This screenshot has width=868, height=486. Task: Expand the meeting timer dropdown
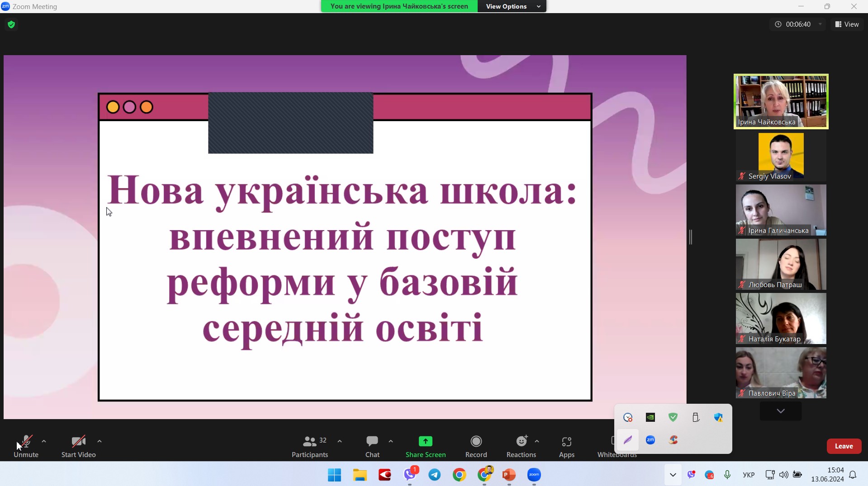[820, 24]
